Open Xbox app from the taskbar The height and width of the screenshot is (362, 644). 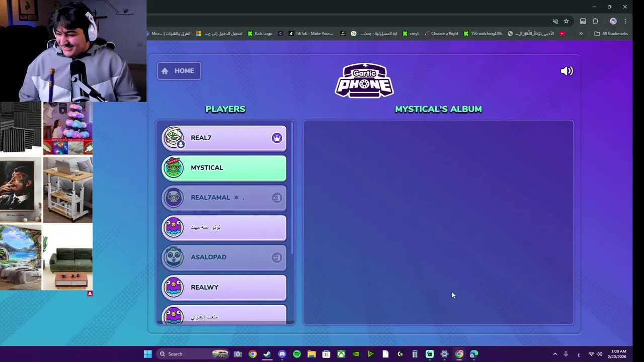(341, 354)
